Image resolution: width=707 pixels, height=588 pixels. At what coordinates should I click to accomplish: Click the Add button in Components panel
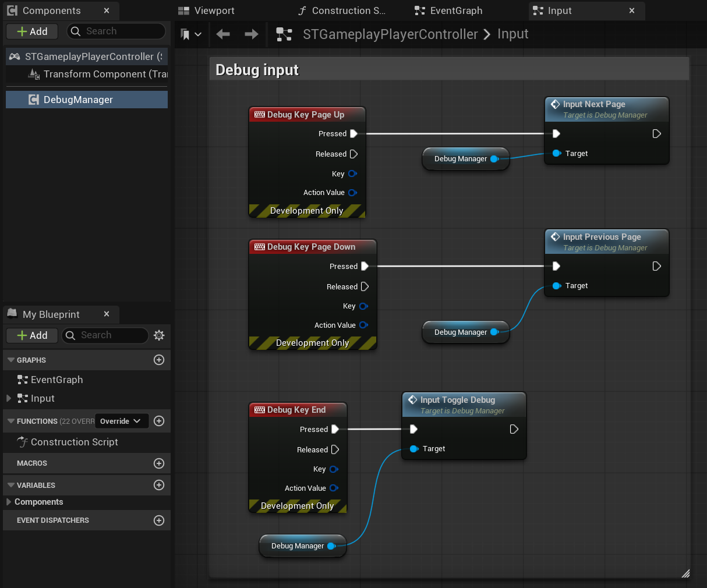click(32, 31)
